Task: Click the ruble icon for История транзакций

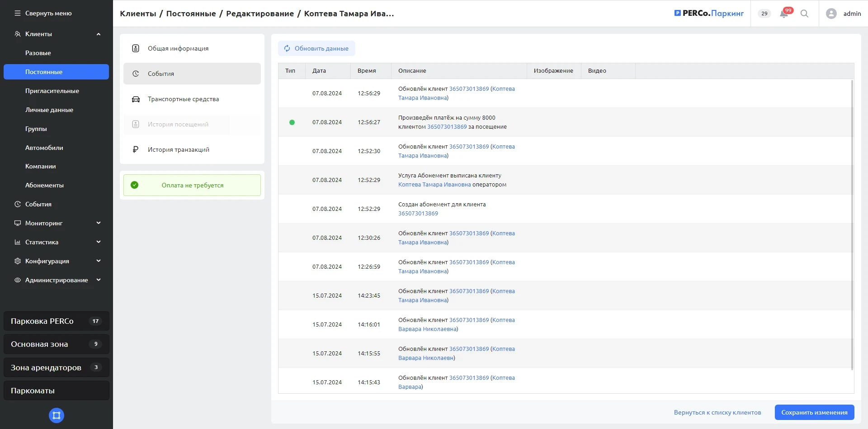Action: (x=136, y=149)
